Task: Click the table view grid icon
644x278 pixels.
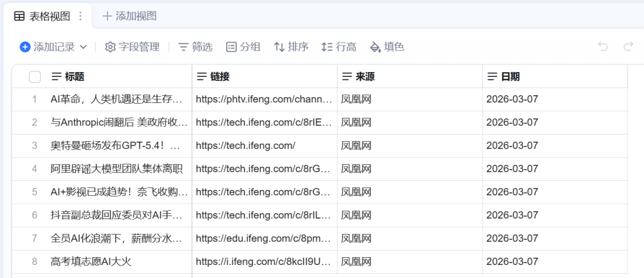Action: [x=19, y=17]
